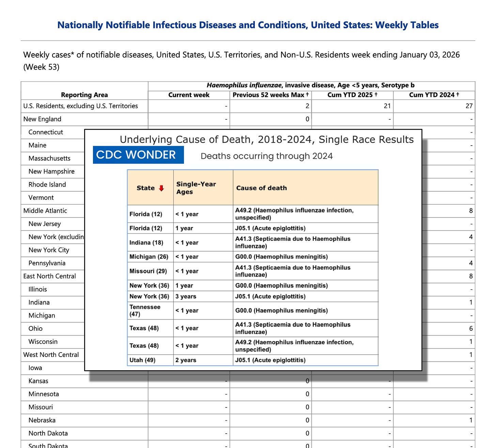Select 'Cum YTD 2024' column header
The height and width of the screenshot is (448, 496).
point(434,95)
